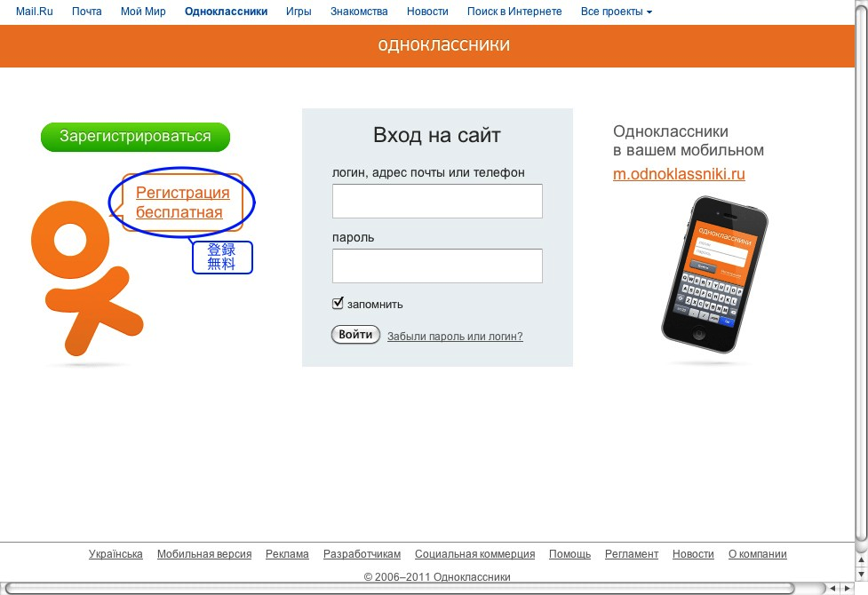The height and width of the screenshot is (595, 868).
Task: Click vertical scrollbar down arrow
Action: pos(861,575)
